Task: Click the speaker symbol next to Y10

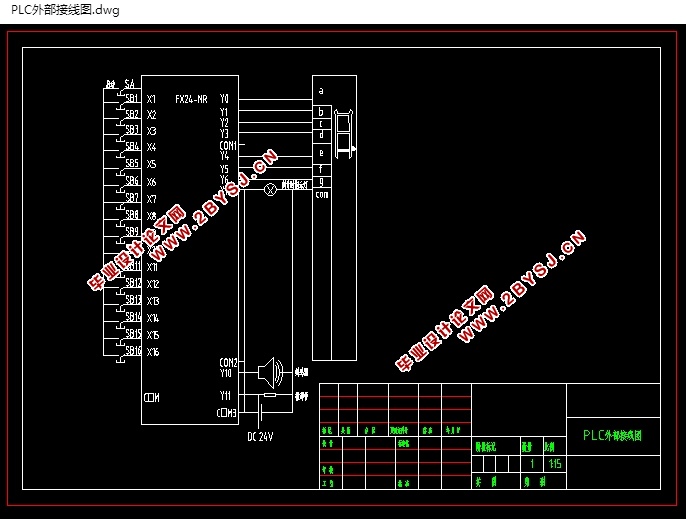Action: click(x=271, y=373)
